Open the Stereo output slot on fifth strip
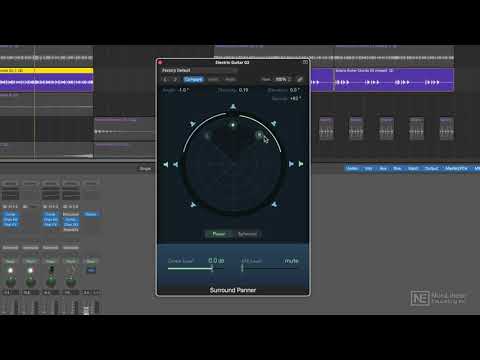The width and height of the screenshot is (480, 360). point(91,214)
